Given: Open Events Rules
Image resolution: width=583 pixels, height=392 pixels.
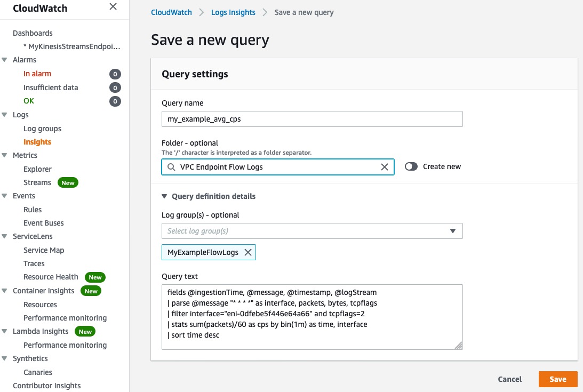Looking at the screenshot, I should [33, 210].
